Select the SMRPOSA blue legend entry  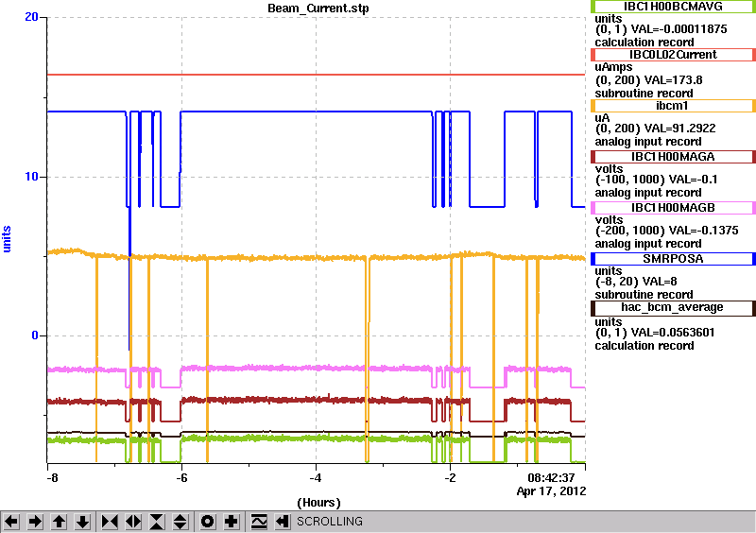673,259
